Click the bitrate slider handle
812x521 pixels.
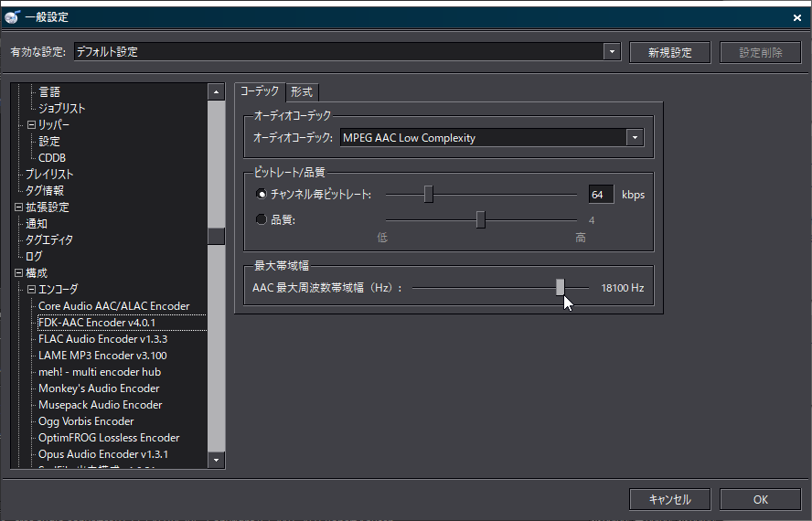tap(428, 194)
